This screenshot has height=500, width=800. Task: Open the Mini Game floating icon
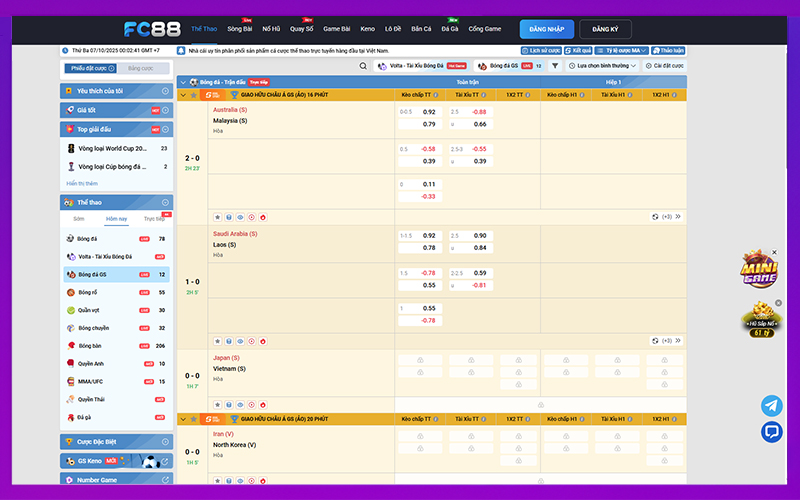(759, 268)
